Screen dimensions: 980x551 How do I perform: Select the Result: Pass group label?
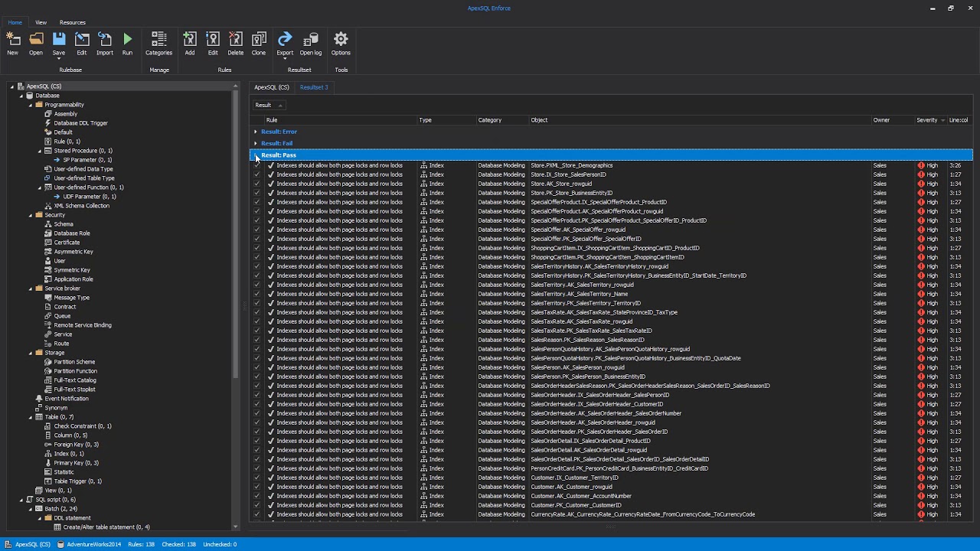pos(279,155)
